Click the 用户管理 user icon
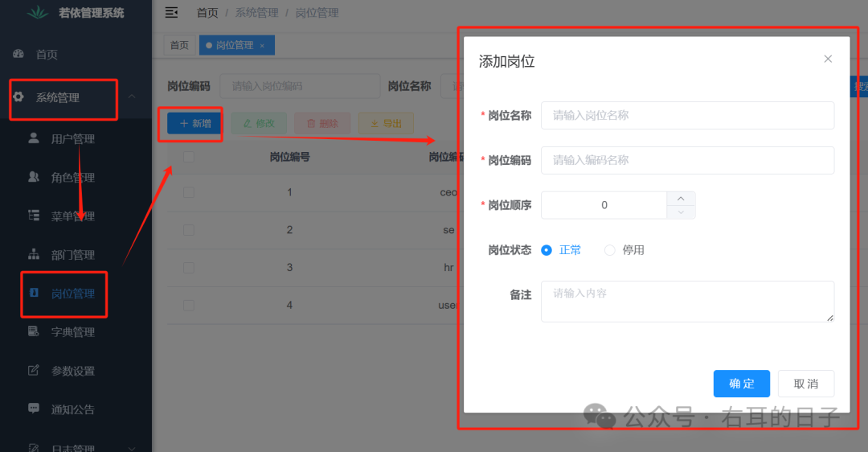This screenshot has width=868, height=452. [34, 138]
